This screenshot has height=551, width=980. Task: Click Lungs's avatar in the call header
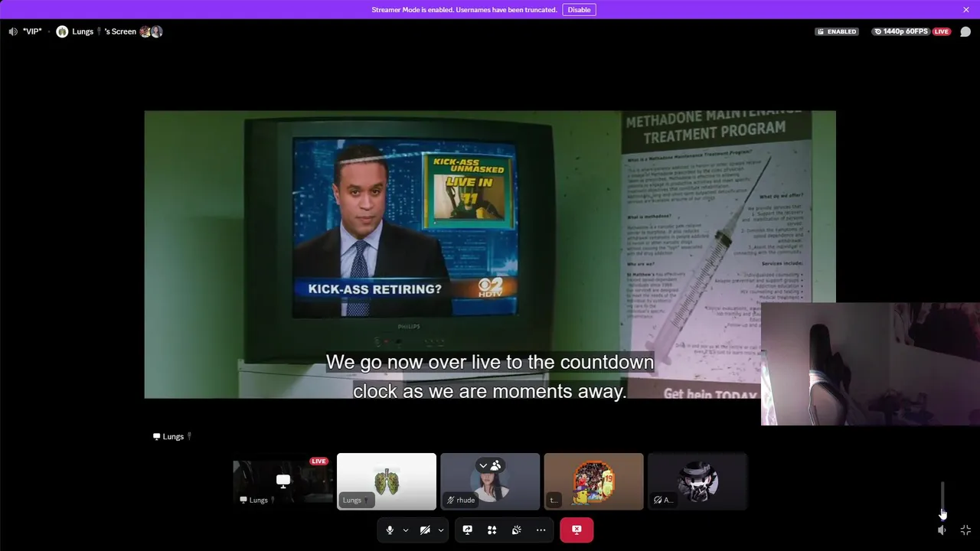(x=62, y=31)
